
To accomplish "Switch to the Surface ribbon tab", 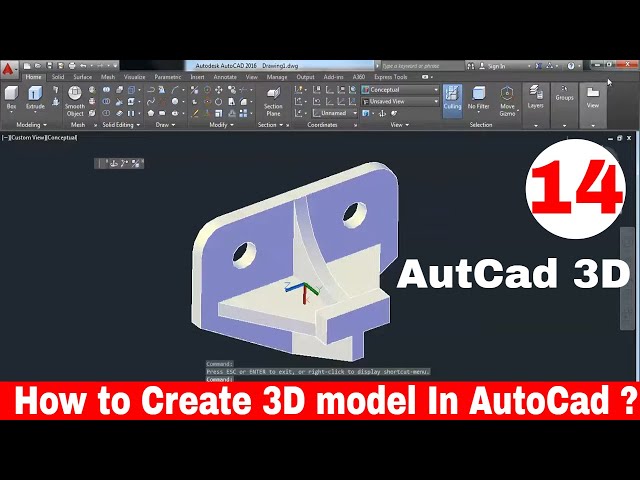I will [82, 77].
